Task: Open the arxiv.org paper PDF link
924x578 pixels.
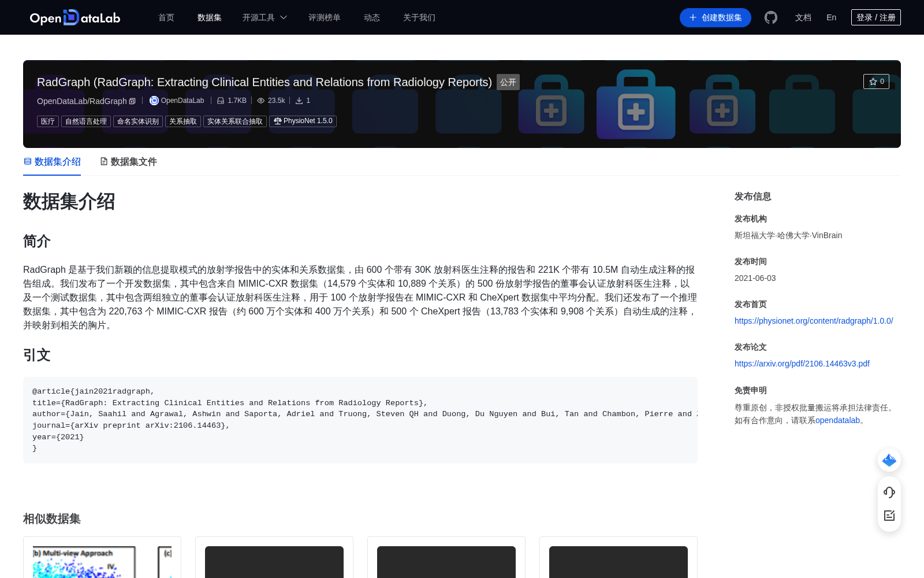Action: coord(802,364)
